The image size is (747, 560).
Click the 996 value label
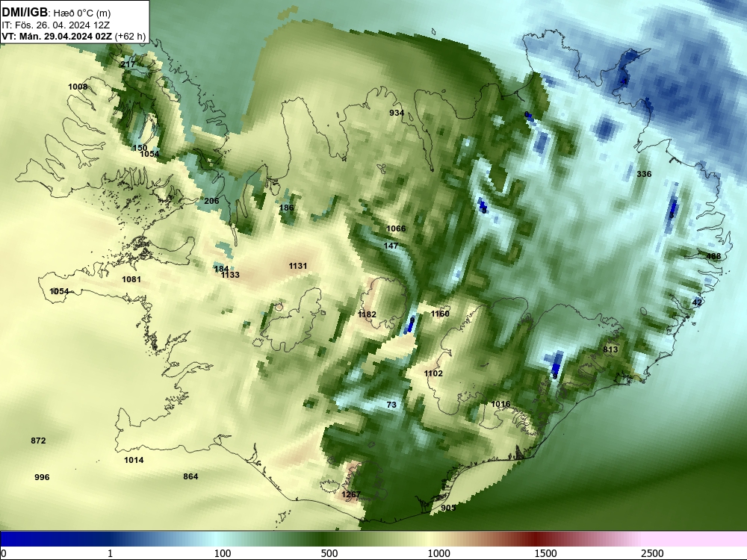(x=42, y=477)
